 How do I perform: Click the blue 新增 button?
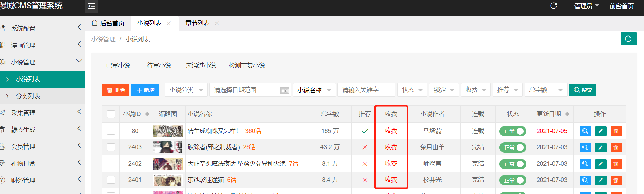click(x=145, y=90)
